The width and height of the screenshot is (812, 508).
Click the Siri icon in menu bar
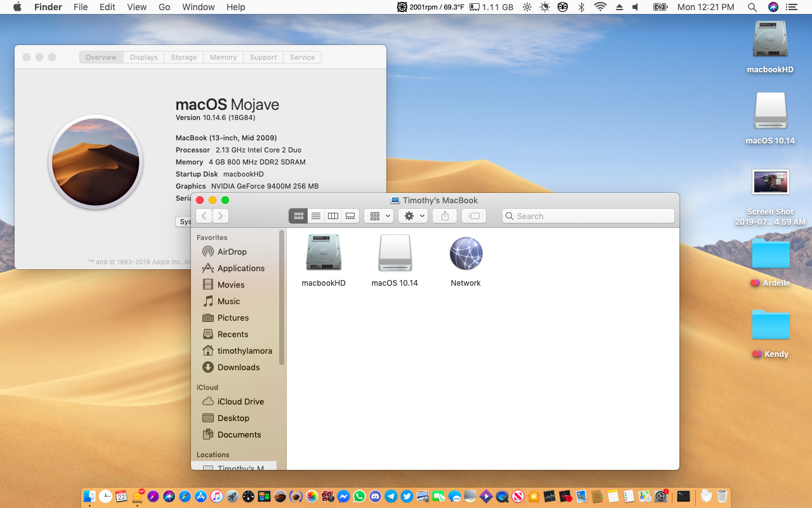(x=773, y=7)
